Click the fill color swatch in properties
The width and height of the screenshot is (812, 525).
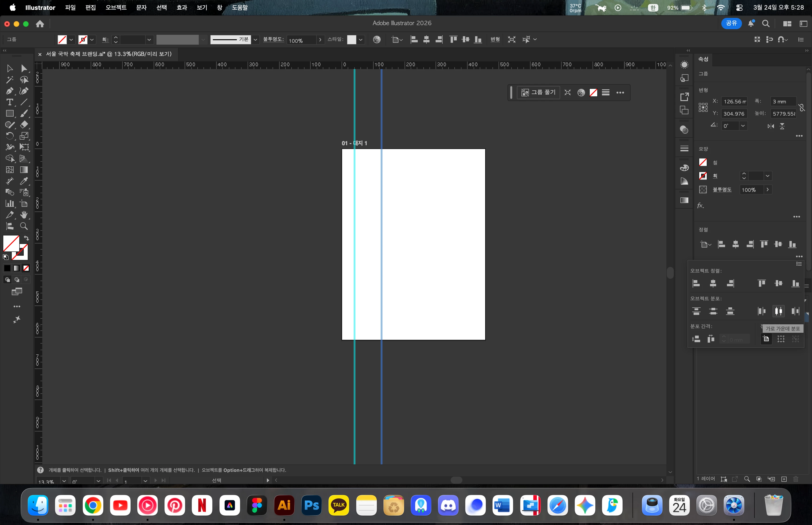(703, 163)
